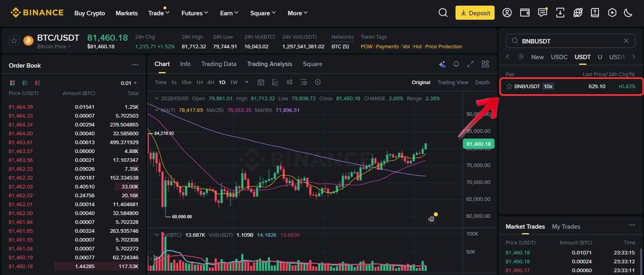Add BTC/USDT to favorites with star

14,41
